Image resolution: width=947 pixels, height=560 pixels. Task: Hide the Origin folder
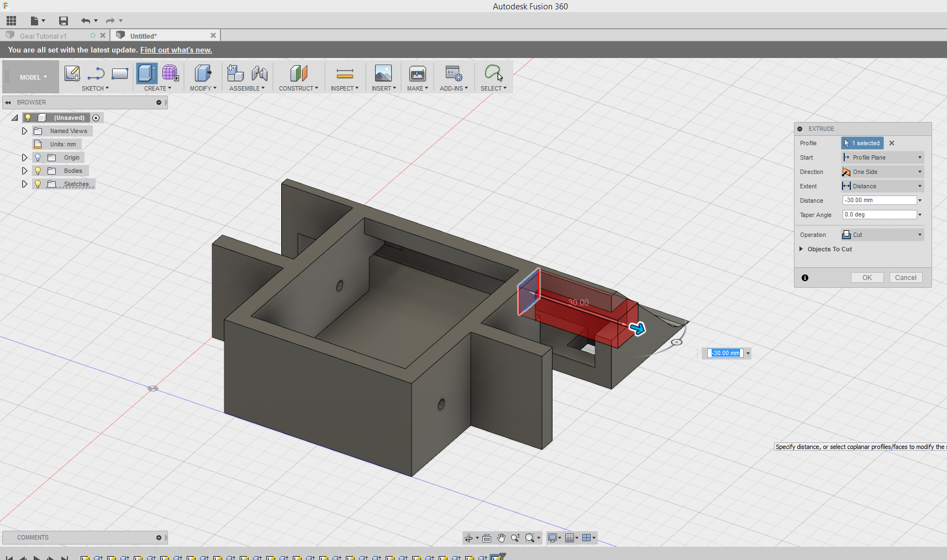tap(38, 157)
